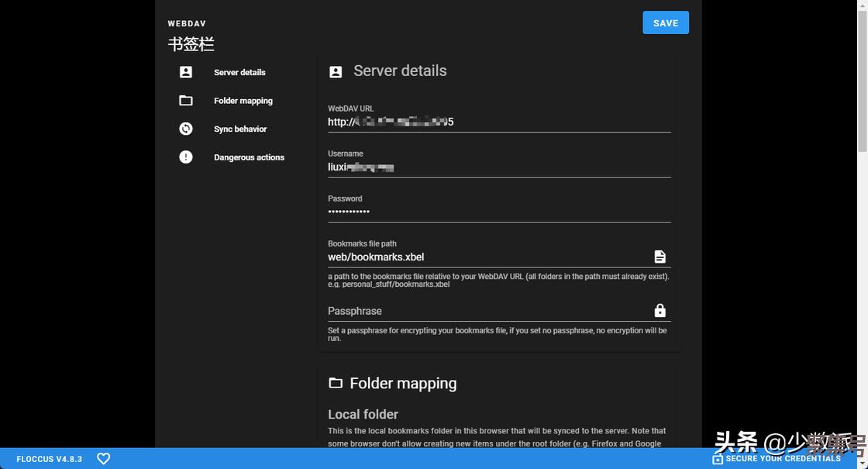
Task: Jump to Sync behavior settings
Action: (240, 129)
